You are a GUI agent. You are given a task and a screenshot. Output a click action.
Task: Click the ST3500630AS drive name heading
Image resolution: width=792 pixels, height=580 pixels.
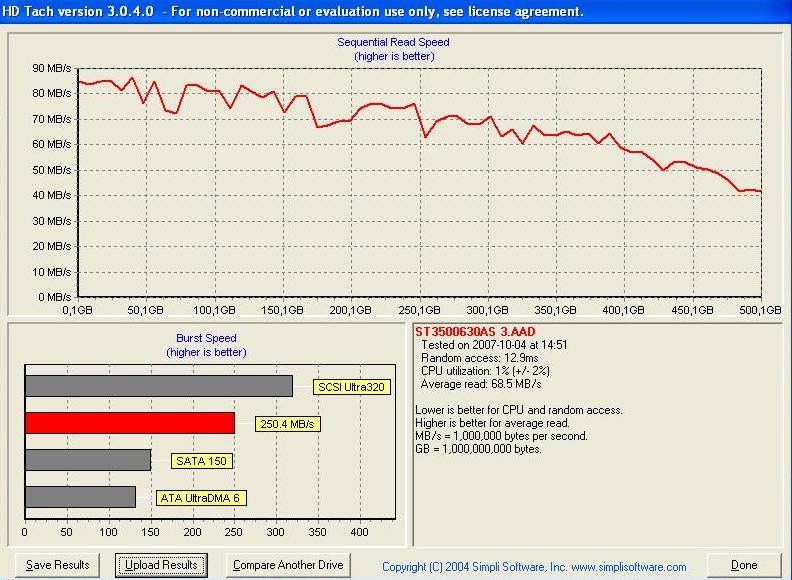coord(476,331)
